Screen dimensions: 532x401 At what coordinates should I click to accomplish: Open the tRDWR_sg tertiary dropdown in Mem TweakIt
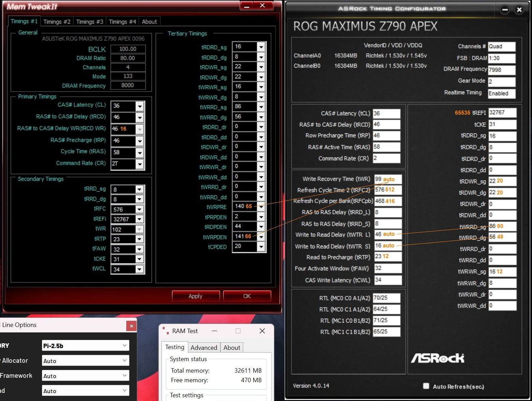(261, 67)
